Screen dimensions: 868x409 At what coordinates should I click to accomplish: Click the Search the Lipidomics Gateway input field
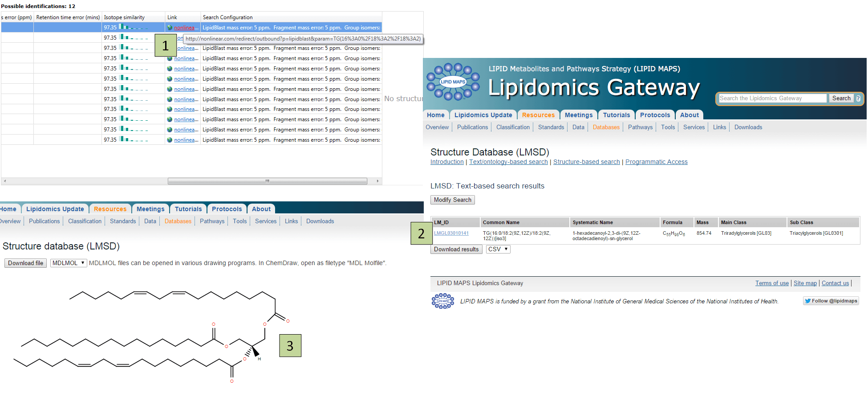tap(773, 98)
